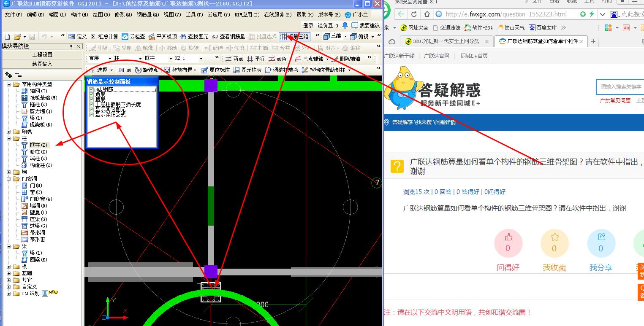Select 轴网(J) item in navigation tree
644x326 pixels.
(x=38, y=91)
